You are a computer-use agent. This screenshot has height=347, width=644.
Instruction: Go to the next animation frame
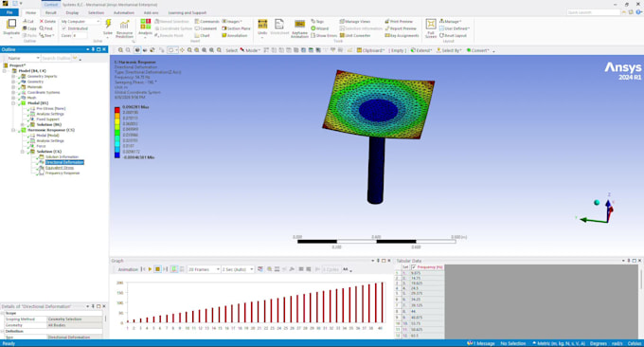tap(165, 269)
